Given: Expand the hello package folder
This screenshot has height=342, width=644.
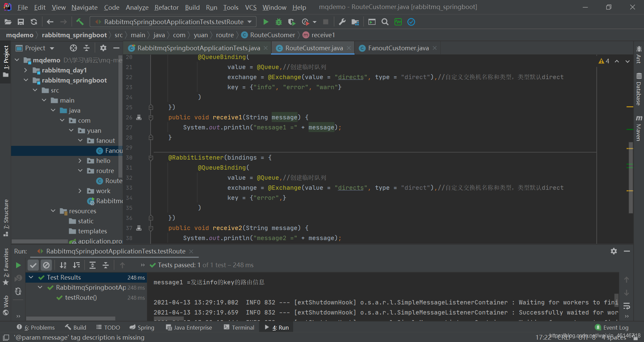Looking at the screenshot, I should point(80,161).
